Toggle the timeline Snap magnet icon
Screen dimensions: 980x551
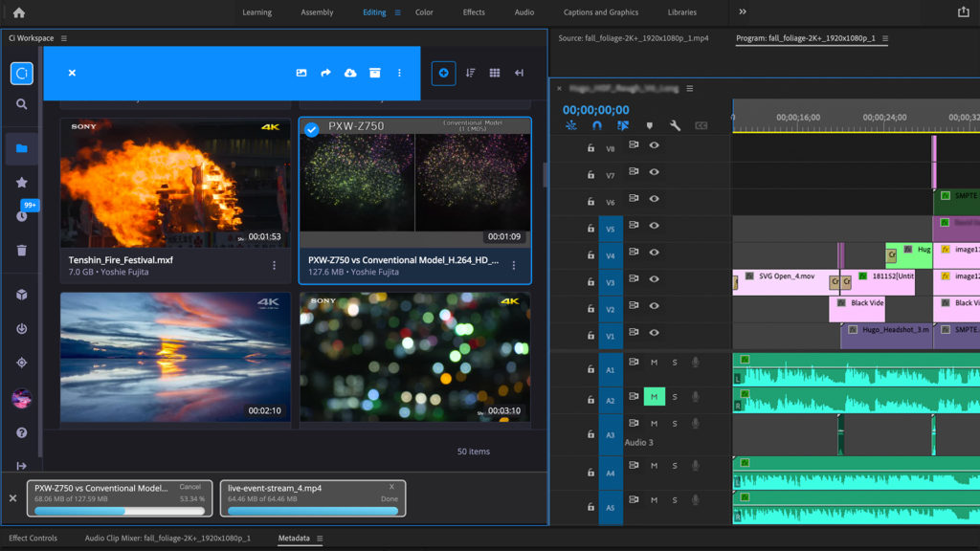(x=597, y=125)
